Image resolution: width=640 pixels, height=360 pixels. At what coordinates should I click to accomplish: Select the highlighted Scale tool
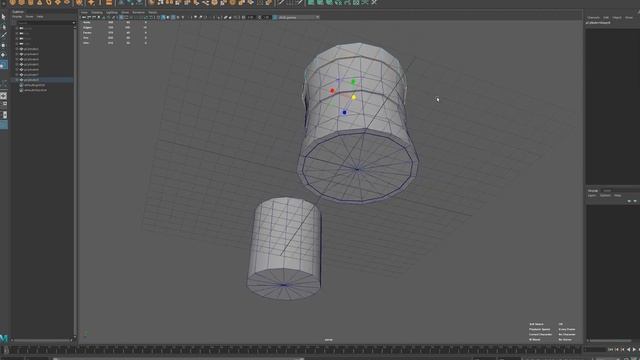(4, 65)
